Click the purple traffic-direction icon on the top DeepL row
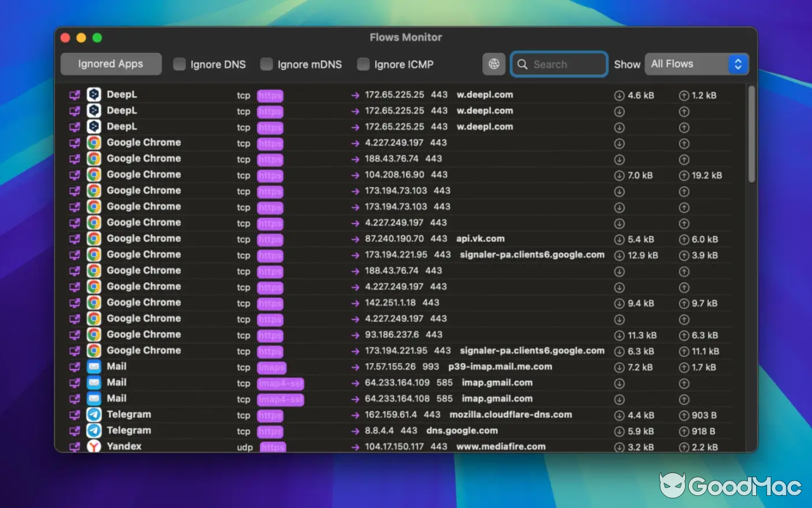 (x=74, y=94)
